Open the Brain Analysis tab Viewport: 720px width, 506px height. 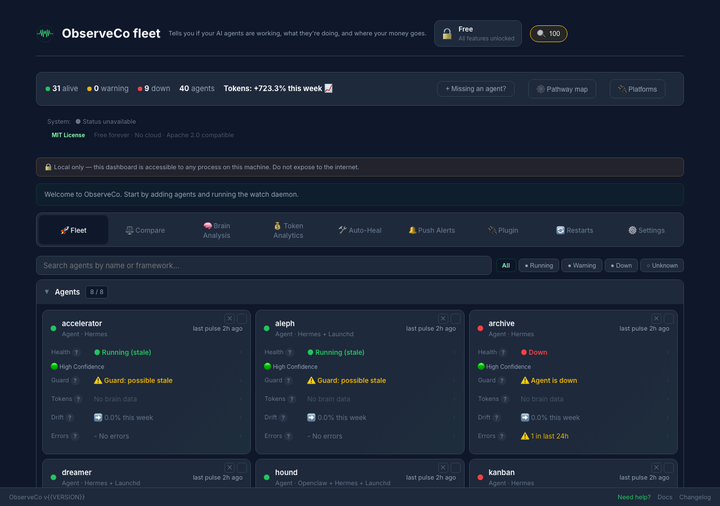(x=217, y=230)
